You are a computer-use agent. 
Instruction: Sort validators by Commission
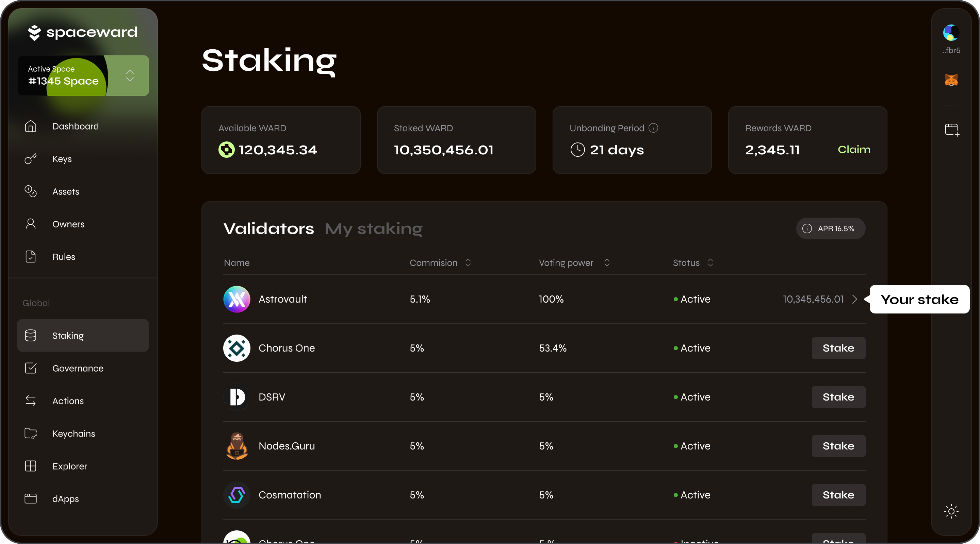[x=468, y=262]
